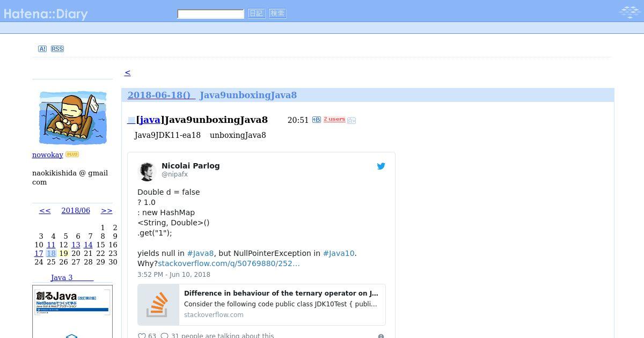Image resolution: width=644 pixels, height=338 pixels.
Task: Open calendar day 14
Action: pos(88,245)
